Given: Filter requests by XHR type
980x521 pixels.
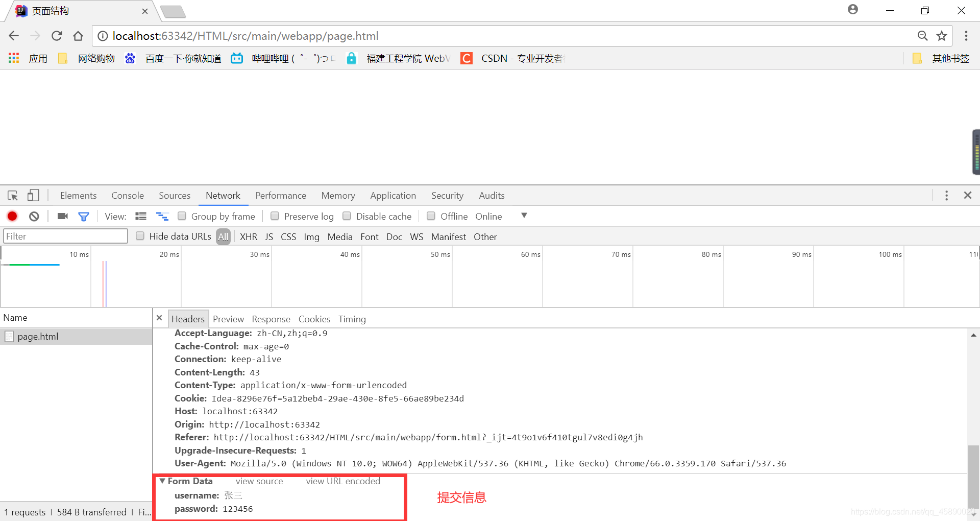Looking at the screenshot, I should tap(249, 236).
